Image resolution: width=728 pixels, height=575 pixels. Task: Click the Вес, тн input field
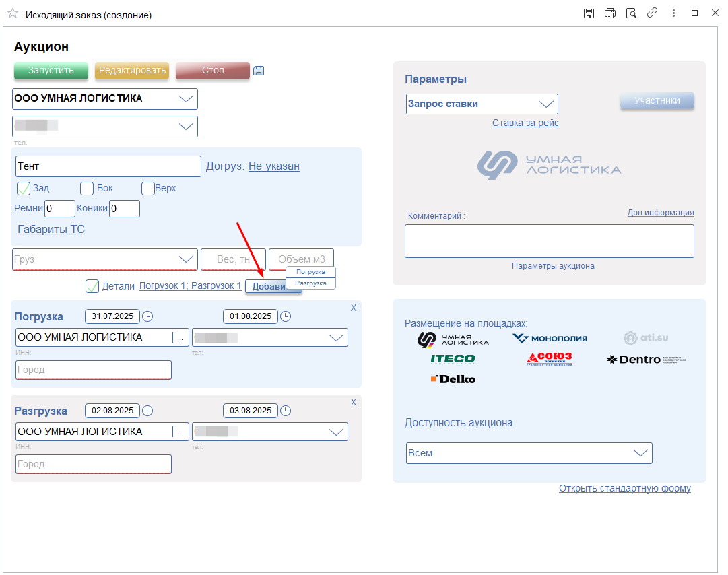click(x=233, y=259)
